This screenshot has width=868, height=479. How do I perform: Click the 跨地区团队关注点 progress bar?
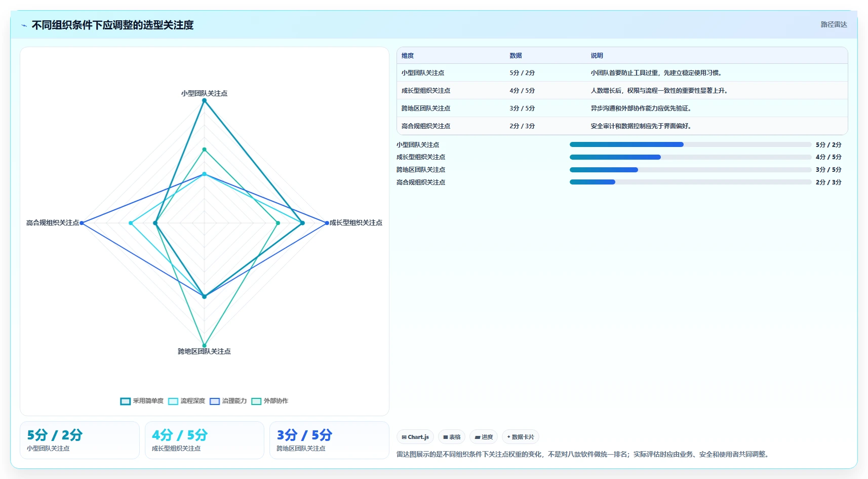690,170
